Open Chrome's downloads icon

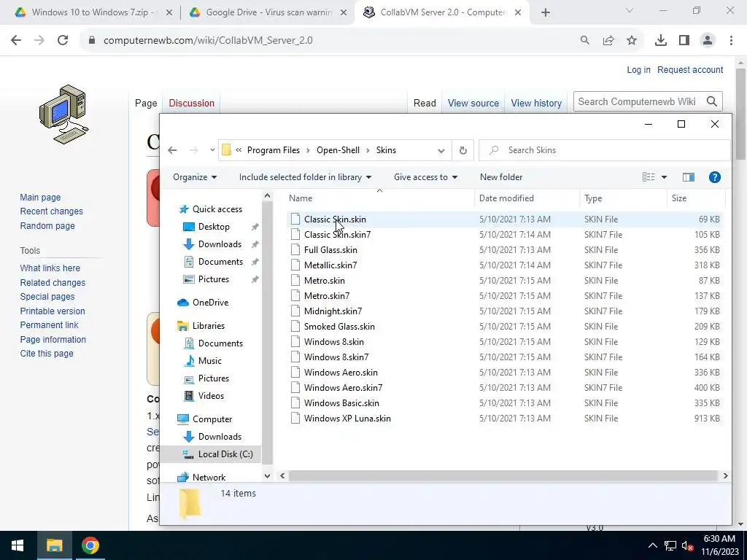tap(661, 41)
